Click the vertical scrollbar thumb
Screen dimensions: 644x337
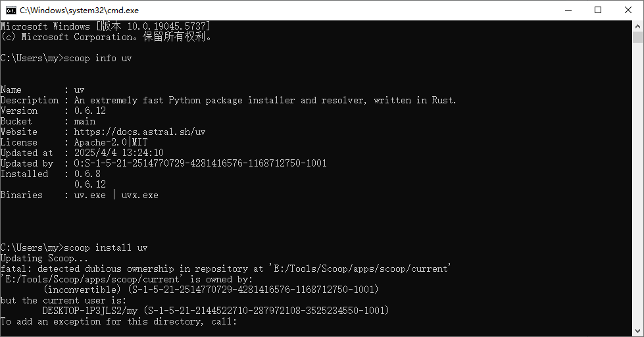638,38
